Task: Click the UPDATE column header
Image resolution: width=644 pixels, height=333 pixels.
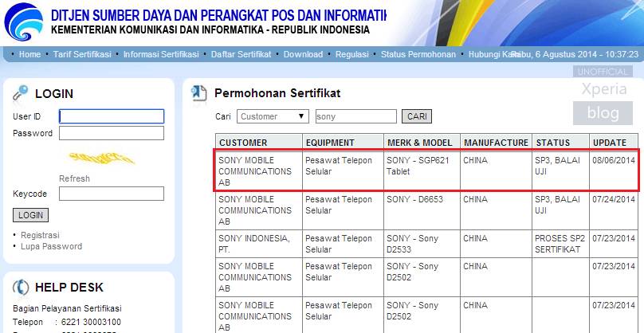Action: click(x=614, y=143)
